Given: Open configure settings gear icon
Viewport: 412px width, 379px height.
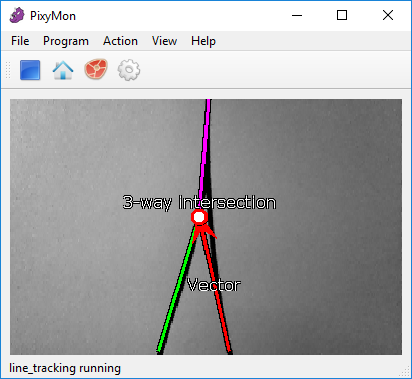Looking at the screenshot, I should click(x=129, y=70).
